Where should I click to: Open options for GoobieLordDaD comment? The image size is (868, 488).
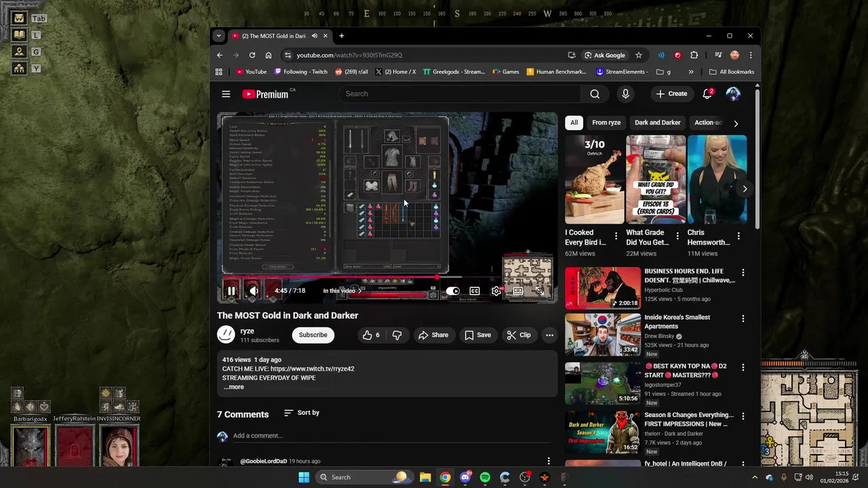549,461
